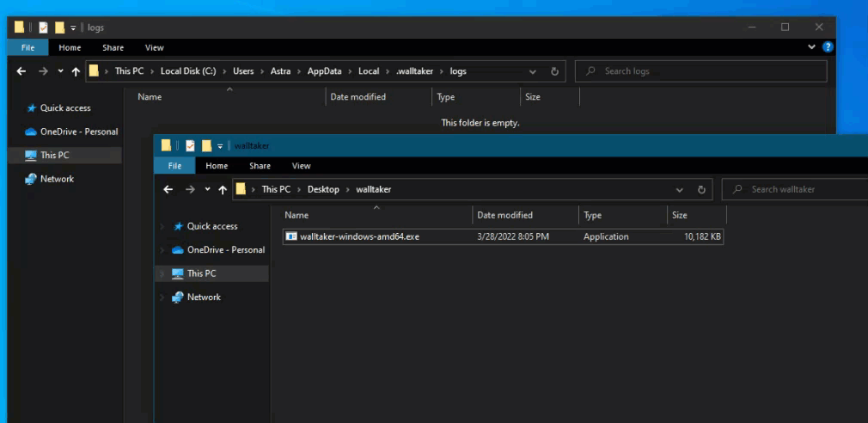This screenshot has height=423, width=868.
Task: Open the File tab in the logs window
Action: coord(28,47)
